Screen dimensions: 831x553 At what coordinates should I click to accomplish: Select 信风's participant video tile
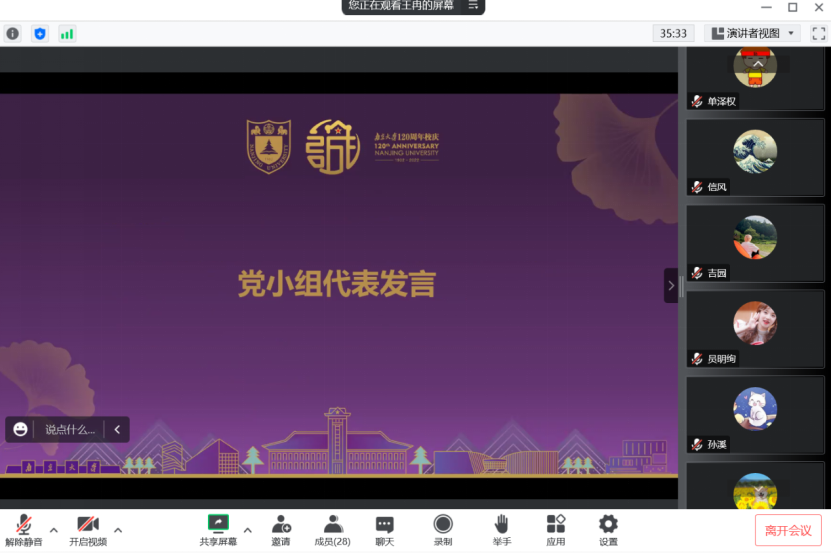pos(755,160)
